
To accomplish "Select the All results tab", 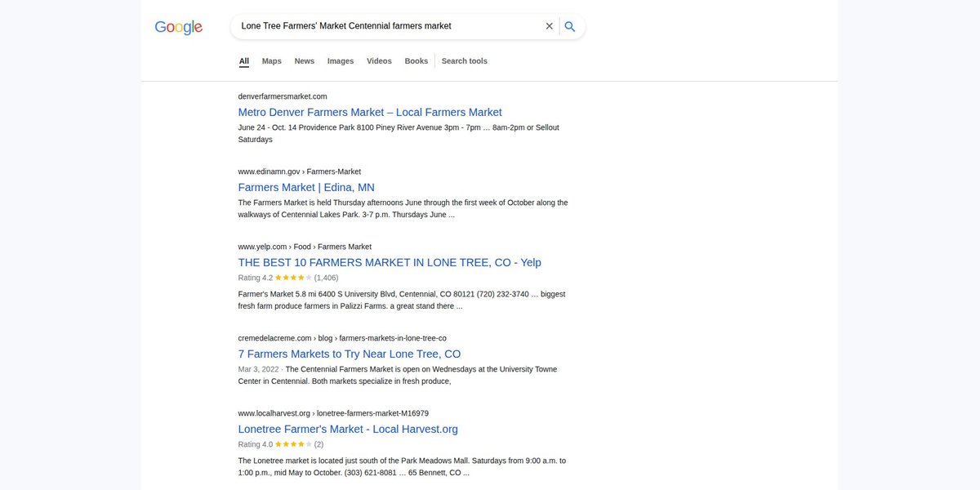I will [x=244, y=61].
